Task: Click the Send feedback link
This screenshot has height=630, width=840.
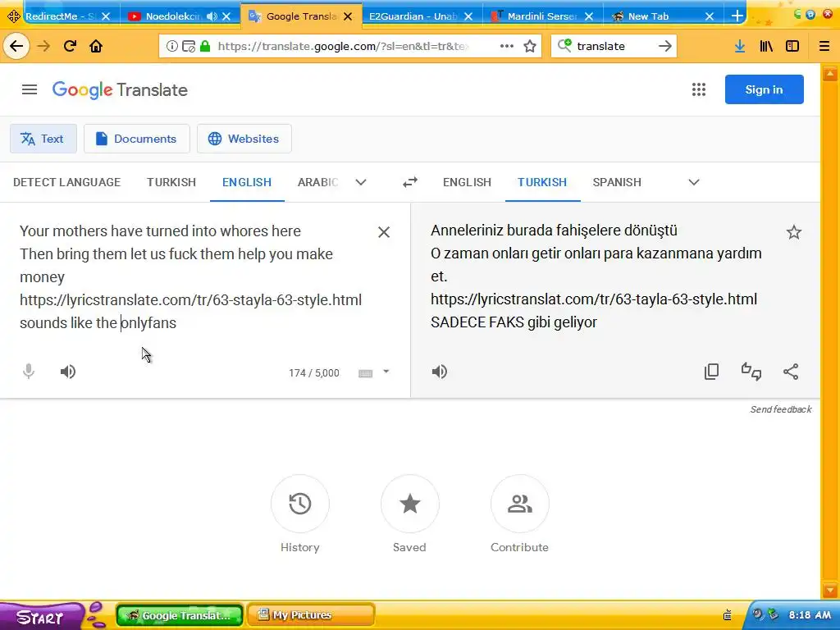Action: (x=781, y=409)
